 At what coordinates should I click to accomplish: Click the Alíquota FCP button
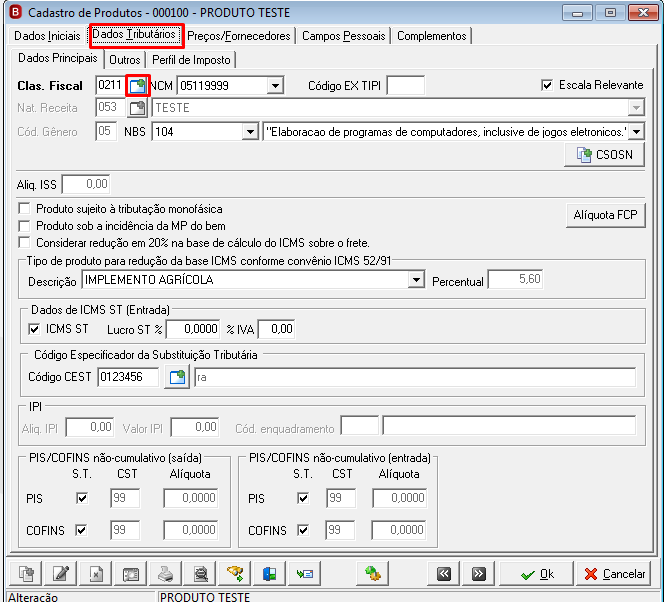[x=606, y=215]
